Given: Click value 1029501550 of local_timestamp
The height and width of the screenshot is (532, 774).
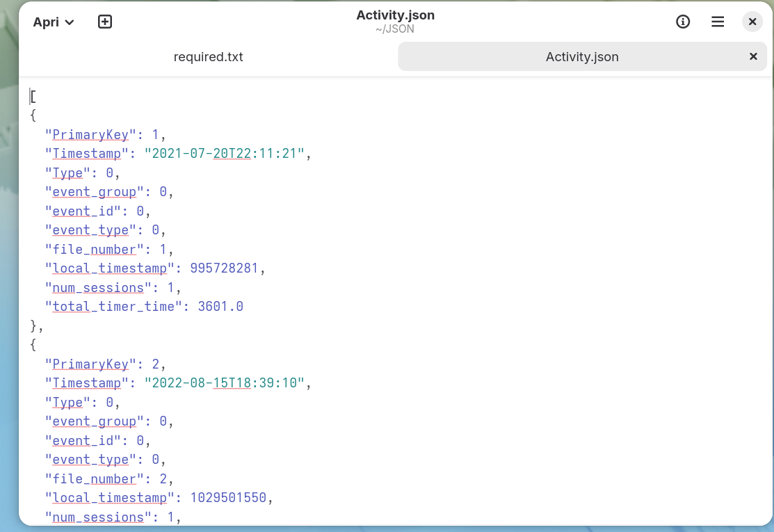Looking at the screenshot, I should [x=228, y=497].
